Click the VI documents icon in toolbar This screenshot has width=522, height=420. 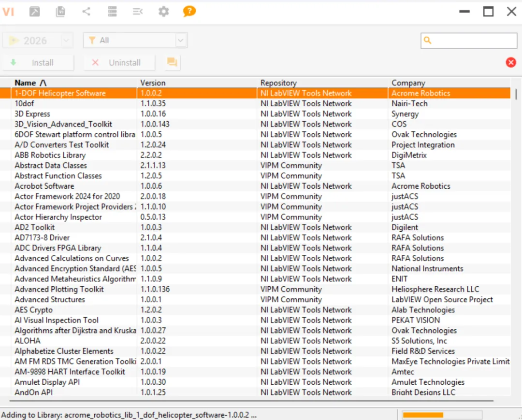coord(60,12)
